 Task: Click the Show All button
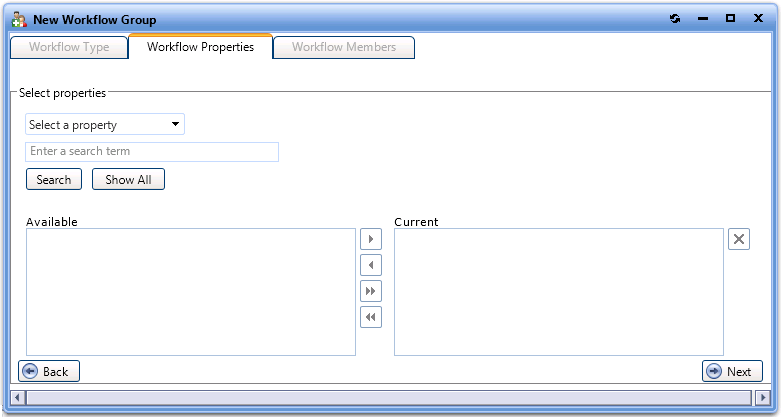click(x=128, y=180)
